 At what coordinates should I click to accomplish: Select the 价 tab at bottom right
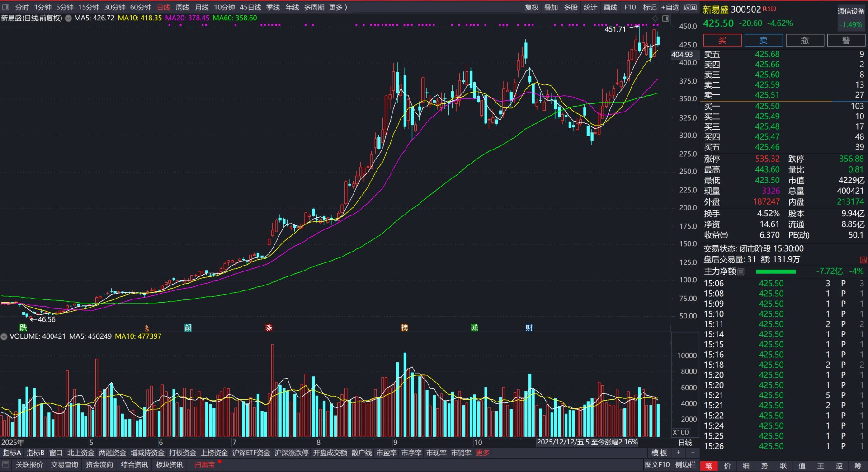727,466
